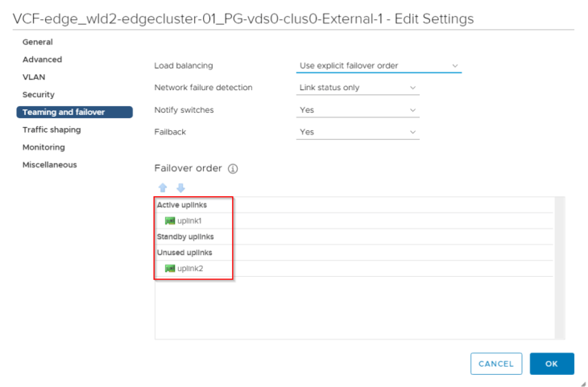Switch to the VLAN section
The width and height of the screenshot is (588, 387).
(x=34, y=77)
